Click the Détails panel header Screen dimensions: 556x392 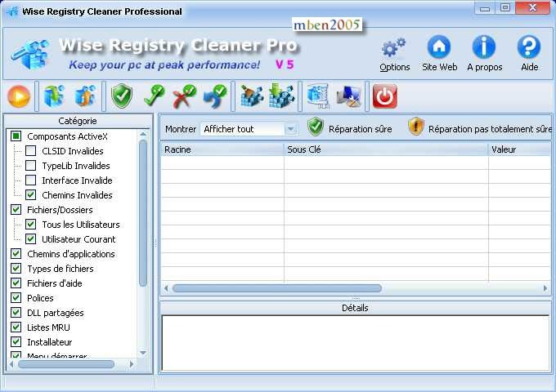point(355,308)
